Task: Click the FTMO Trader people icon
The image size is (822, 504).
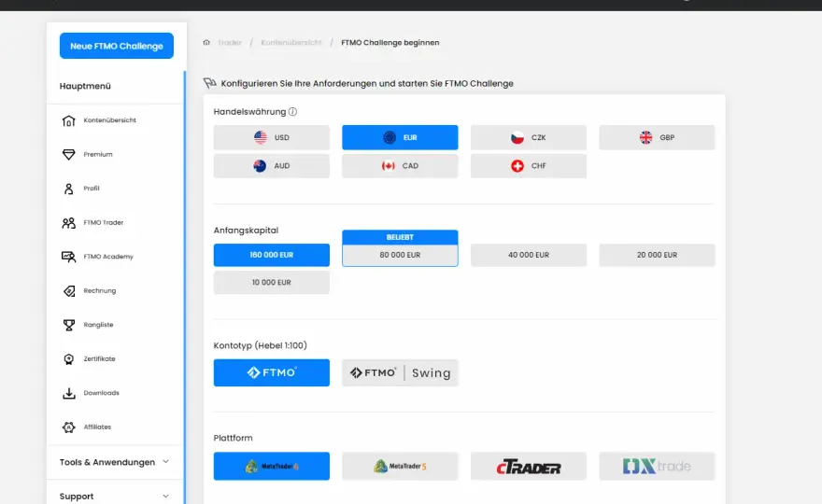Action: point(69,223)
